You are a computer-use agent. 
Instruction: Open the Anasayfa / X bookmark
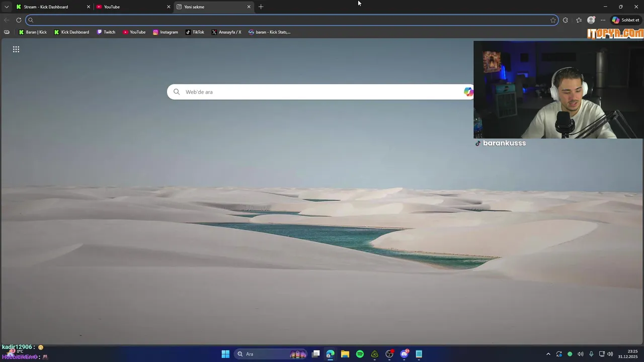pyautogui.click(x=226, y=32)
